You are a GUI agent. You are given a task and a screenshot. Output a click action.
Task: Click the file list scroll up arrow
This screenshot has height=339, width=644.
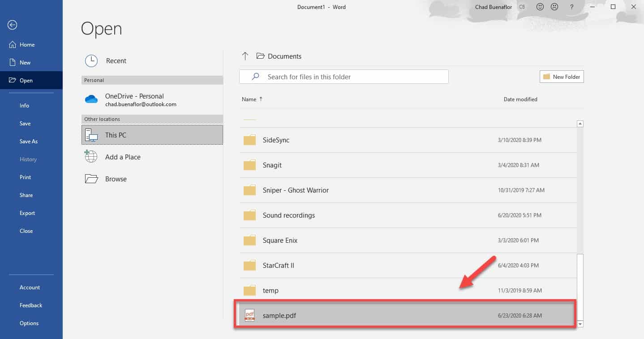(x=580, y=124)
